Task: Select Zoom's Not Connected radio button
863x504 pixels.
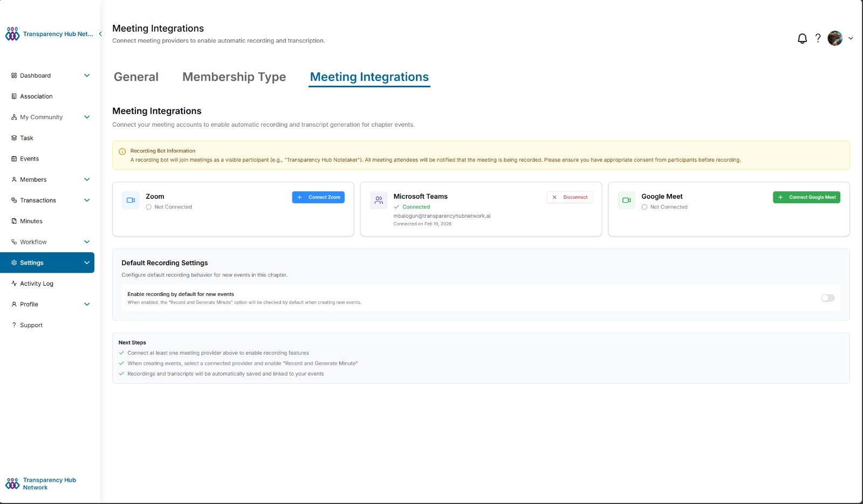Action: coord(149,206)
